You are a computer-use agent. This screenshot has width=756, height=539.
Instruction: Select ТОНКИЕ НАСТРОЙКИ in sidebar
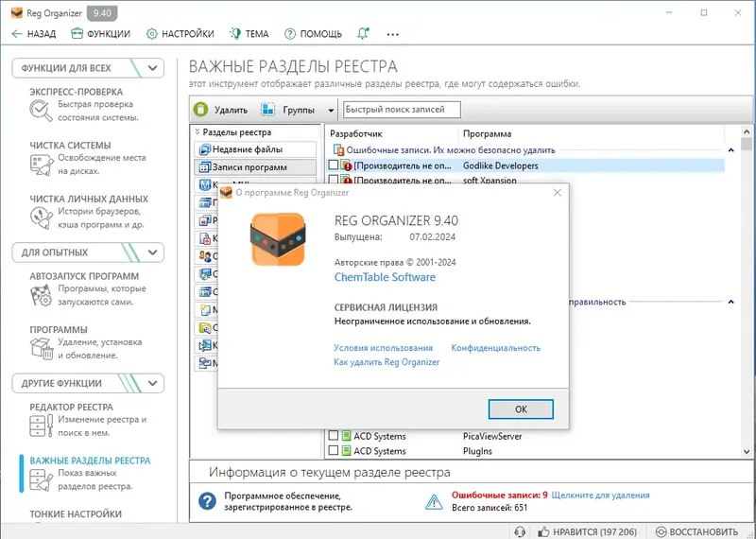click(x=76, y=513)
